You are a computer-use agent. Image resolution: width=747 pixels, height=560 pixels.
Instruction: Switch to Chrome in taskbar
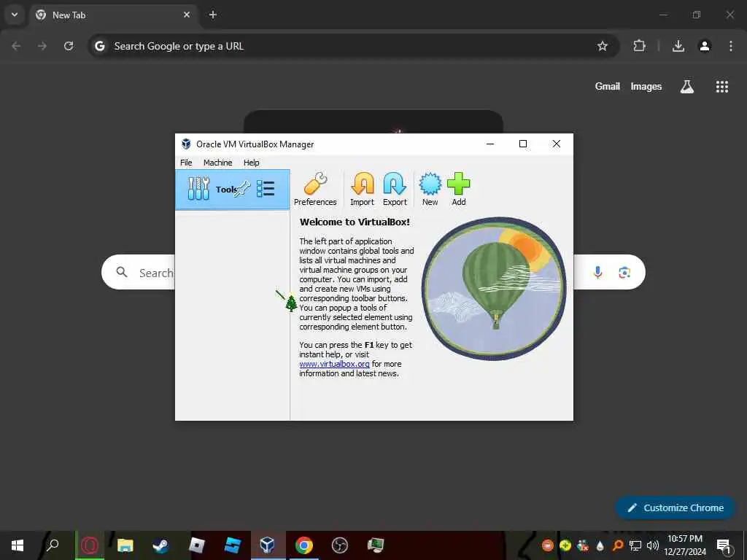click(x=304, y=545)
